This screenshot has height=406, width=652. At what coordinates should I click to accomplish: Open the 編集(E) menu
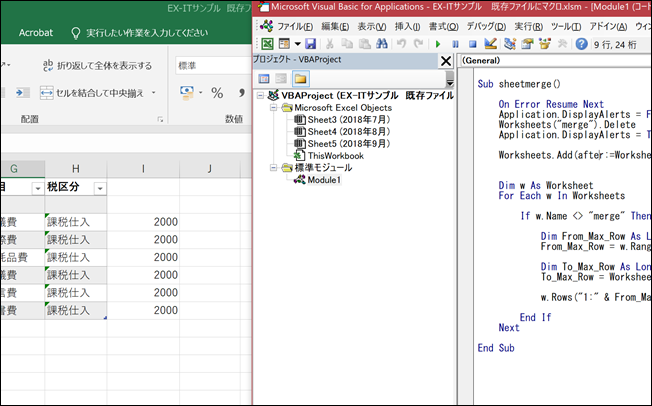pyautogui.click(x=335, y=27)
